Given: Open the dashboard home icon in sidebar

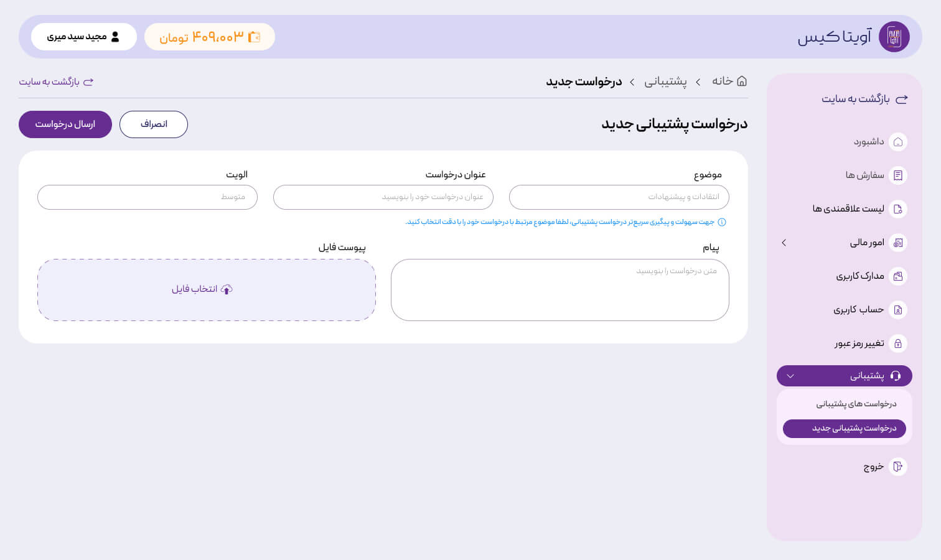Looking at the screenshot, I should coord(897,142).
